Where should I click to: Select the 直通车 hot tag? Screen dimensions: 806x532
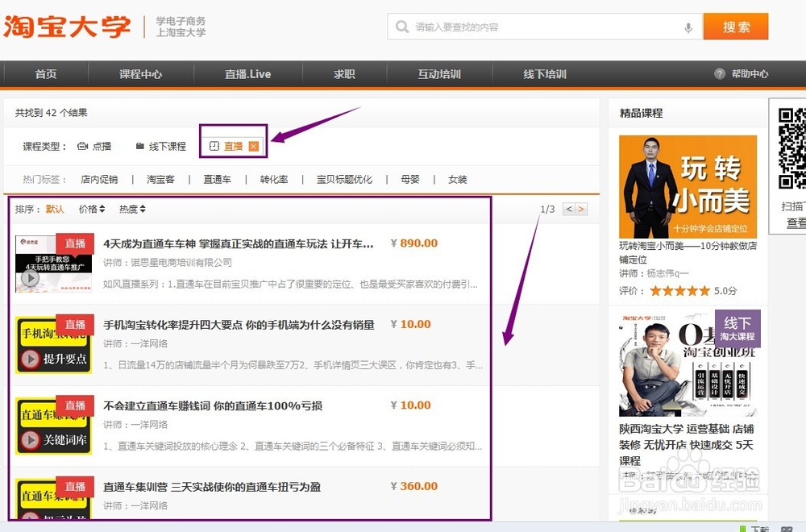(x=218, y=180)
